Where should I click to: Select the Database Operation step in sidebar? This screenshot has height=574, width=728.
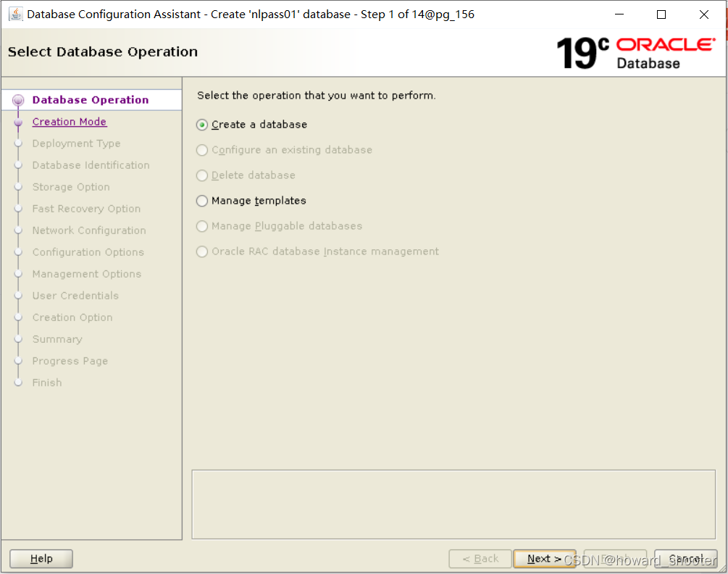(91, 100)
